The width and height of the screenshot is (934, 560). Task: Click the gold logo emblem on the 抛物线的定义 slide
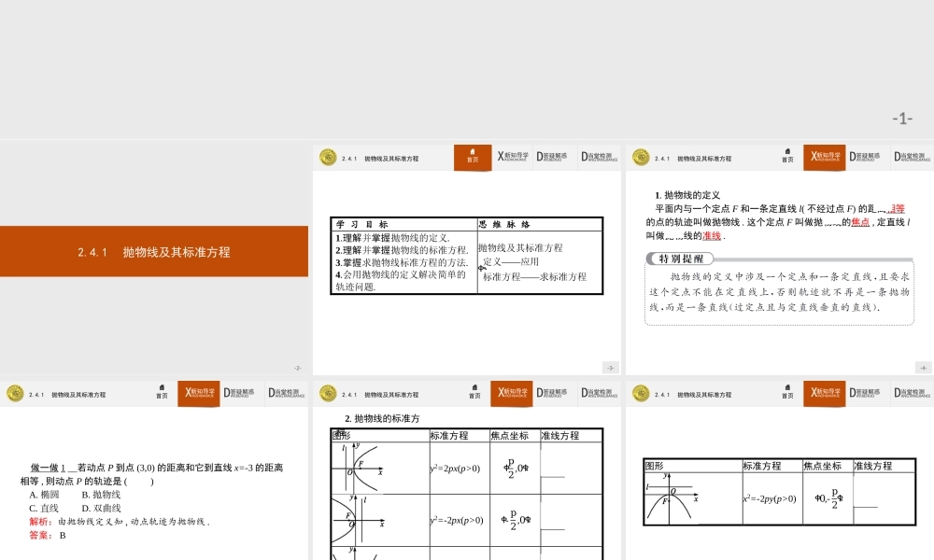[641, 157]
